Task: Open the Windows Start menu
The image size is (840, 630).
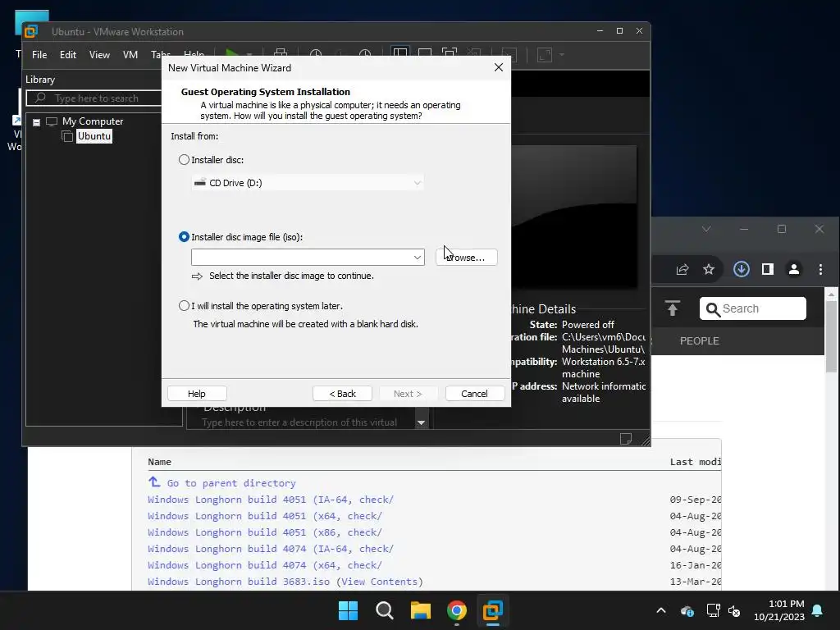Action: coord(348,610)
